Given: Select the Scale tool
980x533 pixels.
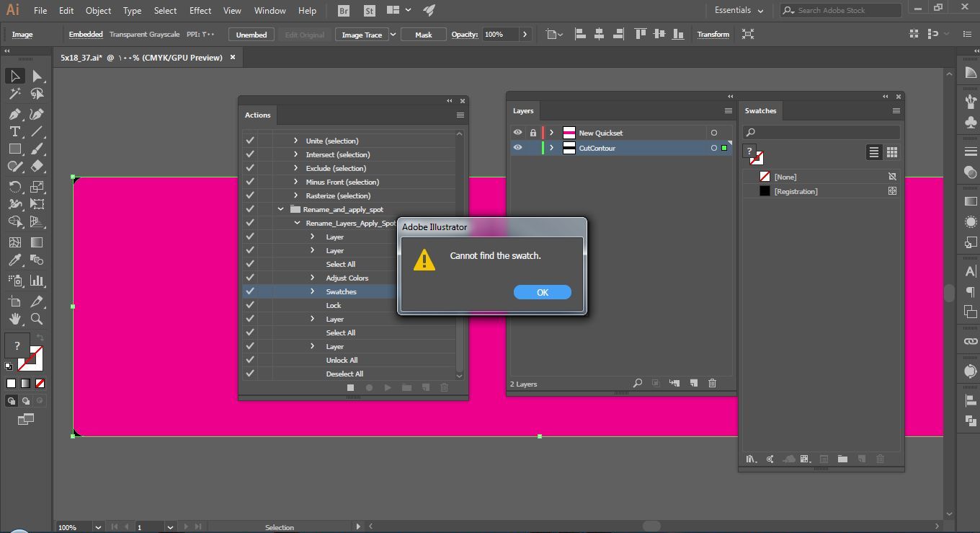Looking at the screenshot, I should tap(37, 187).
